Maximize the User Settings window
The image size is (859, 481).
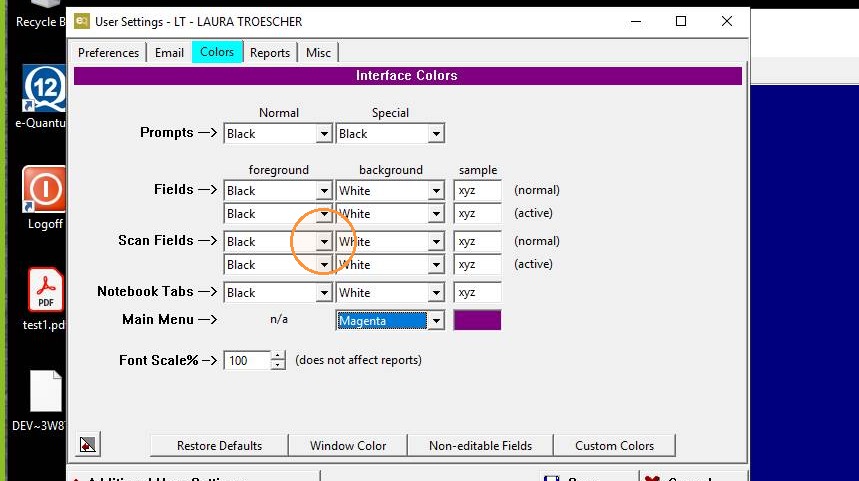point(681,21)
